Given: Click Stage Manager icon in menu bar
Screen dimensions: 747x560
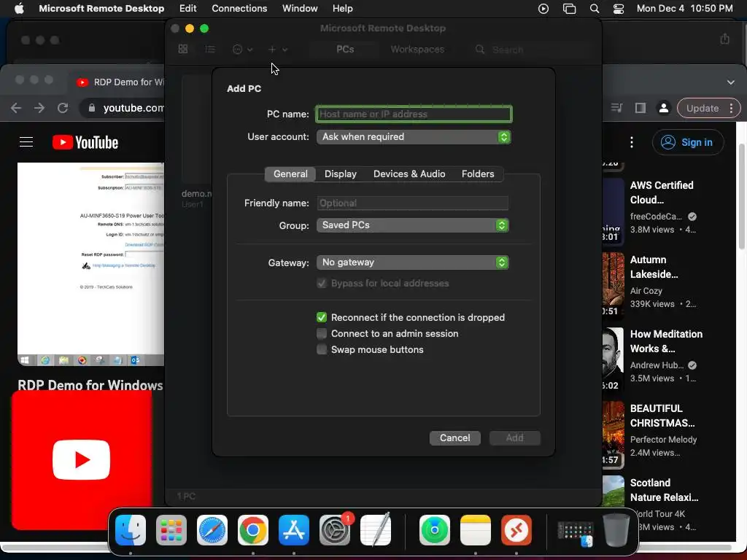Looking at the screenshot, I should click(x=569, y=9).
